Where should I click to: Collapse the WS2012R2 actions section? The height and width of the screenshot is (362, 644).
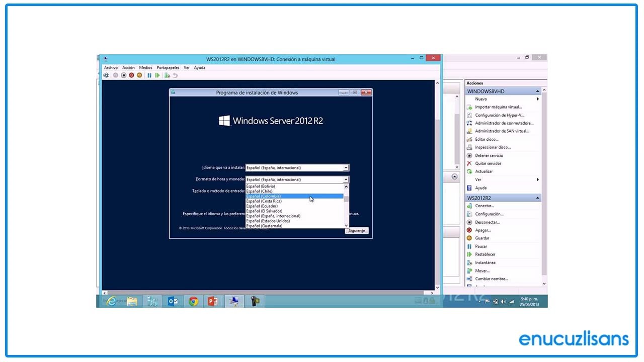(x=538, y=198)
